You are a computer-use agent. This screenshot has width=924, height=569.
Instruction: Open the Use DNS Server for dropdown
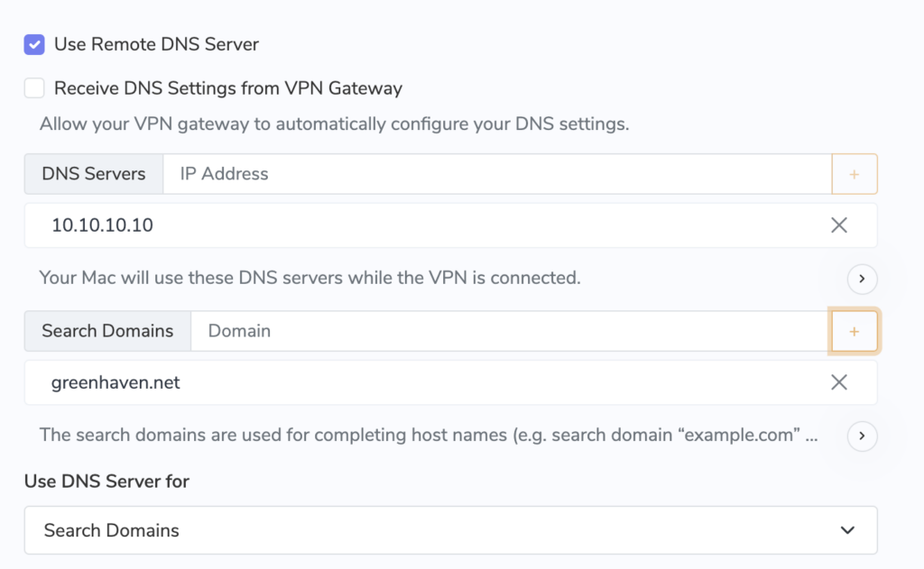pos(450,530)
